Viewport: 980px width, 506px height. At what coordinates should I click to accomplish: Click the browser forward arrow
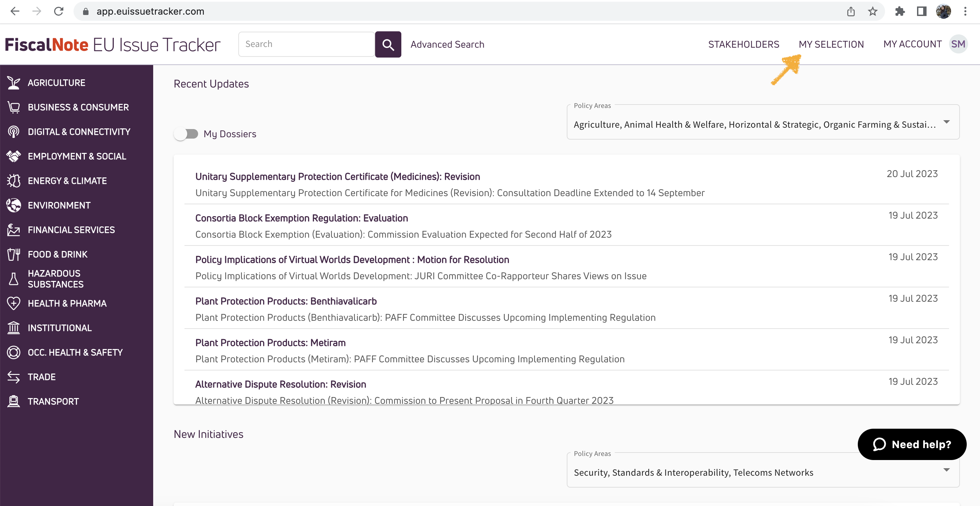tap(36, 12)
